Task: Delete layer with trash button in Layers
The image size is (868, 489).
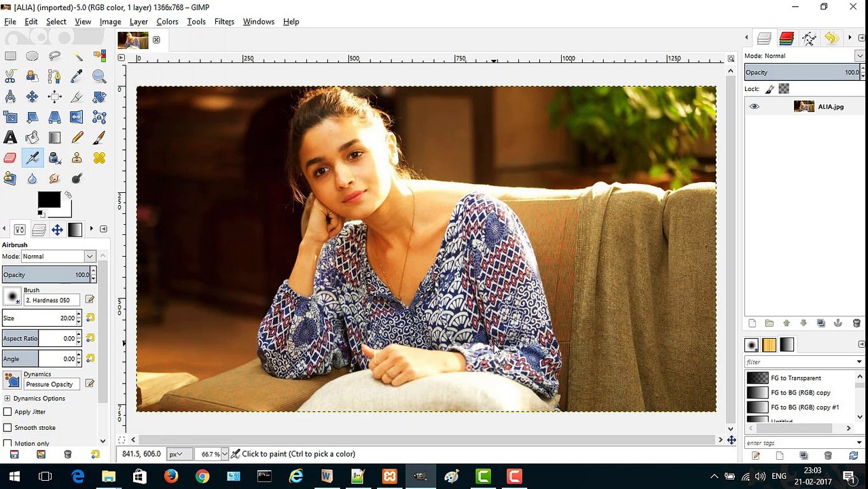Action: click(856, 323)
